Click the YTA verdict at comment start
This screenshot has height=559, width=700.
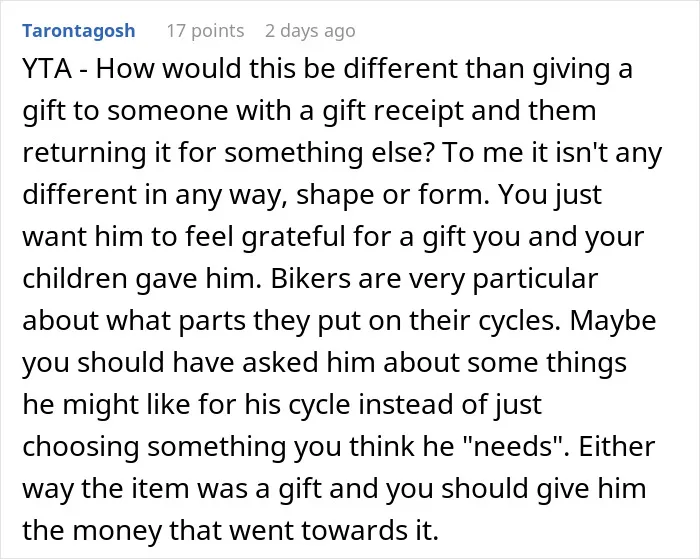(47, 69)
